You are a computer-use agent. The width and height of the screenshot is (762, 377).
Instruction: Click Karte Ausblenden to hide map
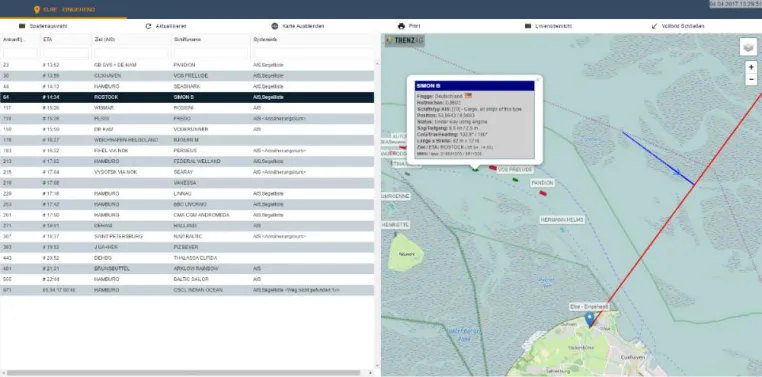tap(303, 26)
